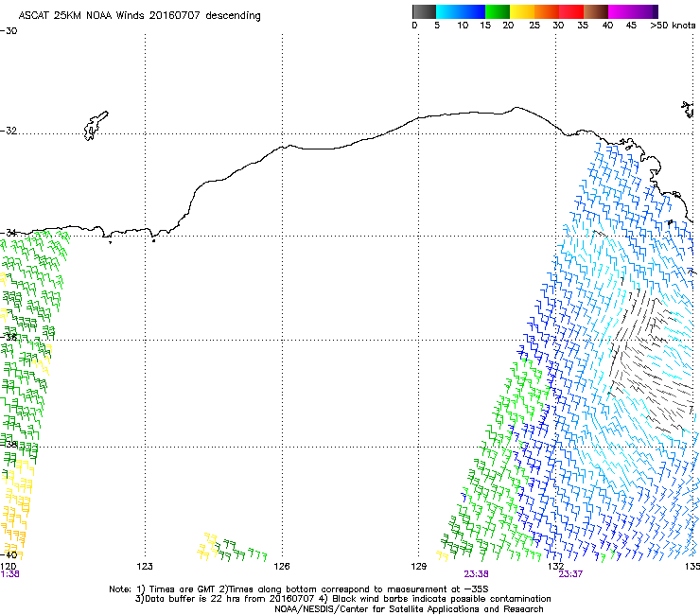The width and height of the screenshot is (700, 615).
Task: Click the longitude label '132'
Action: tap(556, 567)
